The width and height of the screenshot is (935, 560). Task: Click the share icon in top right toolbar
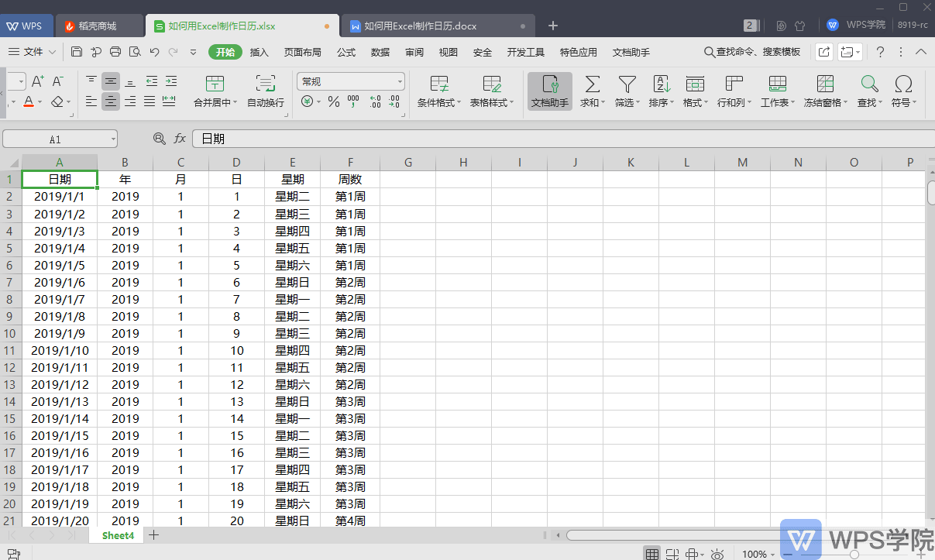click(823, 52)
